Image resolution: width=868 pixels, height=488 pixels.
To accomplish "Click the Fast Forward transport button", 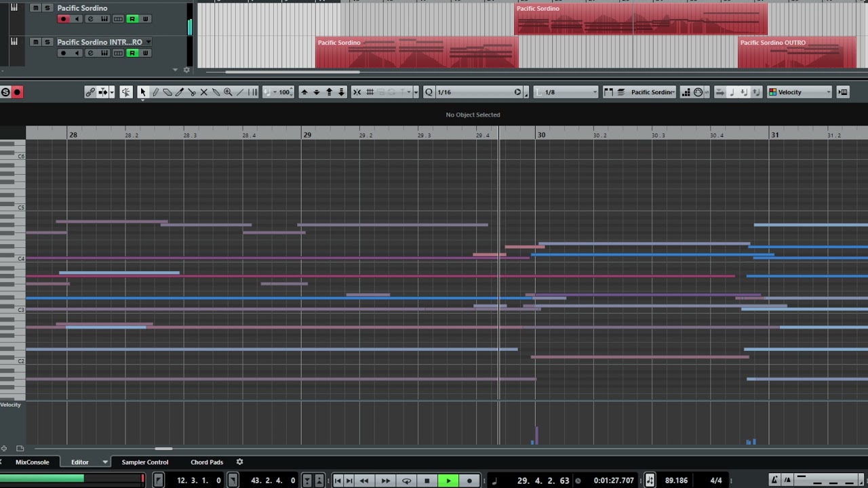I will point(385,481).
